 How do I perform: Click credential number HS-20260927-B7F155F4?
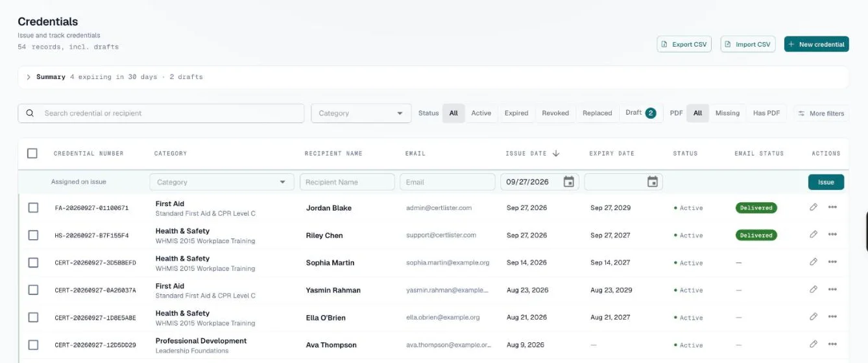click(91, 235)
